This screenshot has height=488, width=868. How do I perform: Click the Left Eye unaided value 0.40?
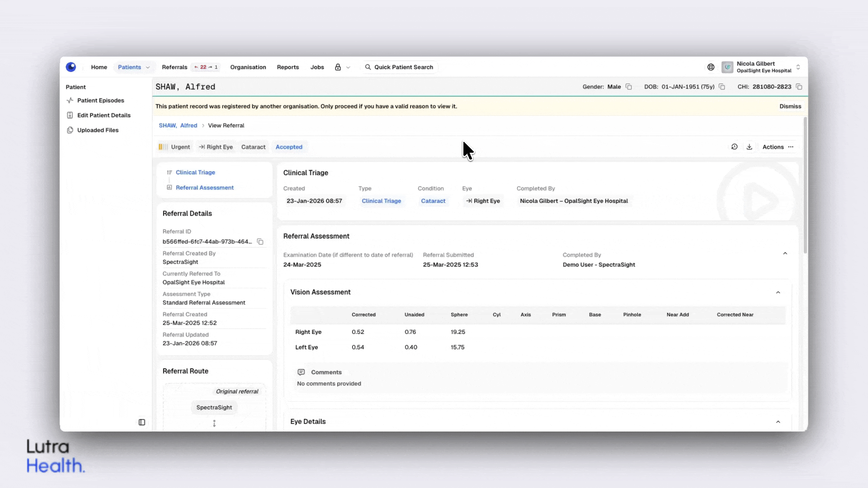tap(411, 347)
